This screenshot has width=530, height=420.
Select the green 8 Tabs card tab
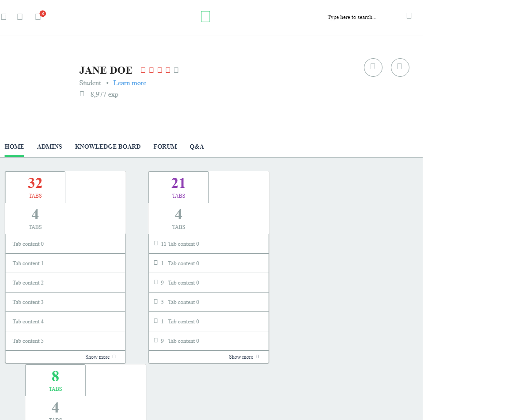coord(55,380)
